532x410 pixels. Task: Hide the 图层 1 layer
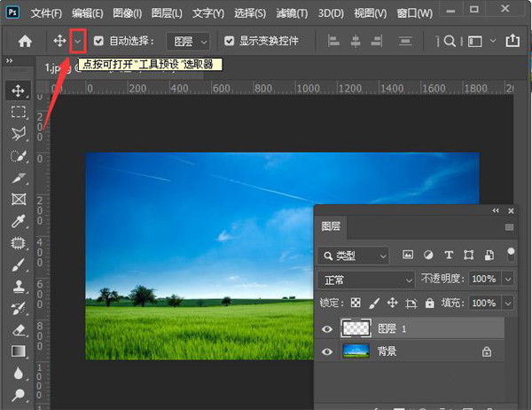328,328
